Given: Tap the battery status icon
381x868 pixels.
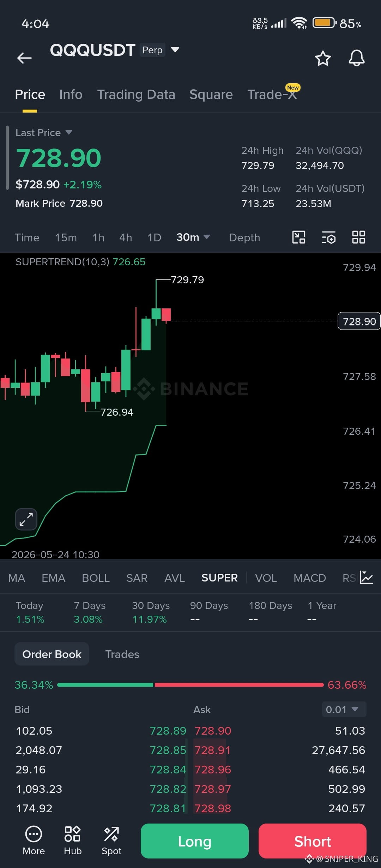Looking at the screenshot, I should click(325, 23).
